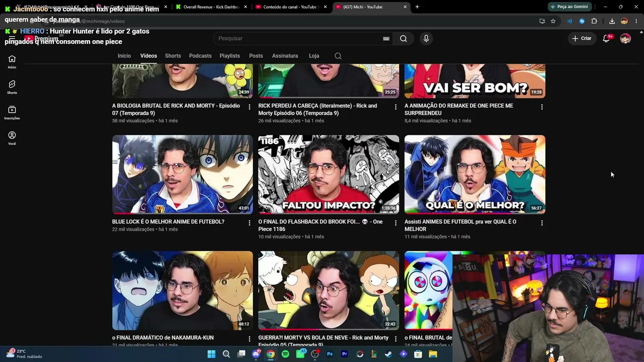Open Inscrições in the left sidebar
Viewport: 644px width, 362px height.
coord(12,113)
